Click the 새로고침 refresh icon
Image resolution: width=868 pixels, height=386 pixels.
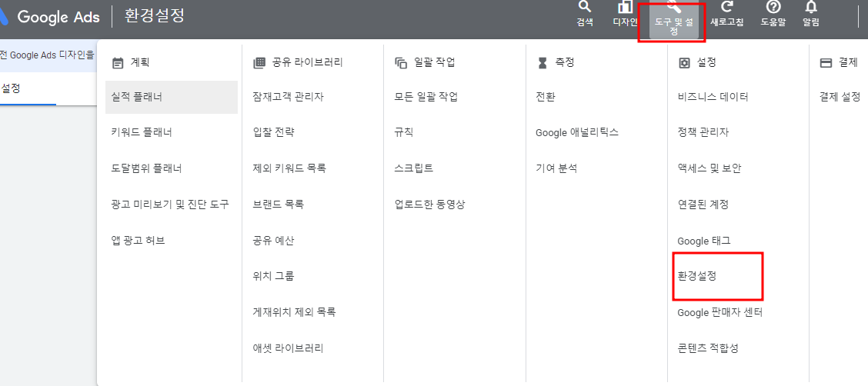point(727,7)
